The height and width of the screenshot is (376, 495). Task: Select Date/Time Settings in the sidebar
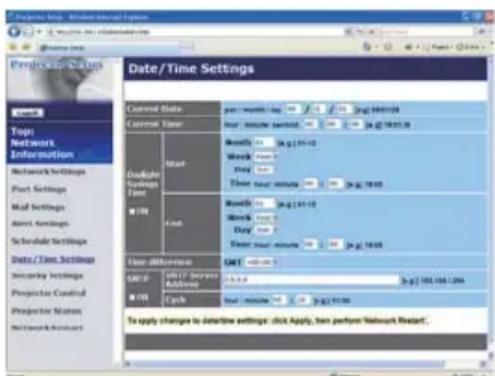[53, 259]
